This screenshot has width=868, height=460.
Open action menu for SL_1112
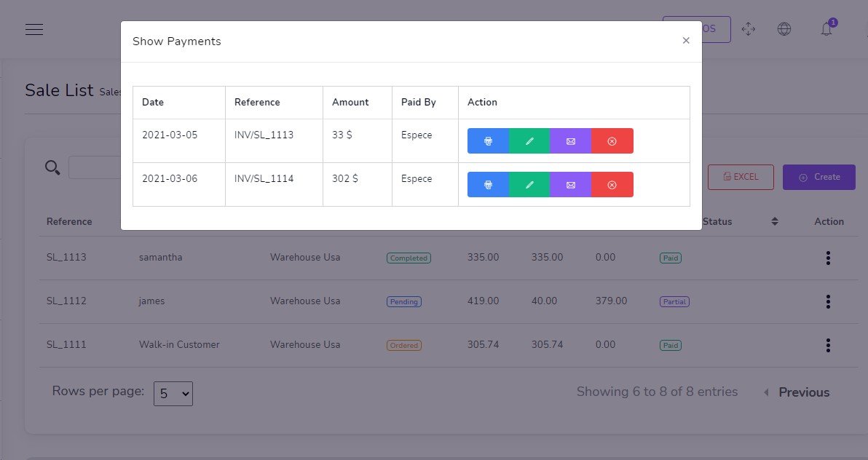(x=828, y=301)
